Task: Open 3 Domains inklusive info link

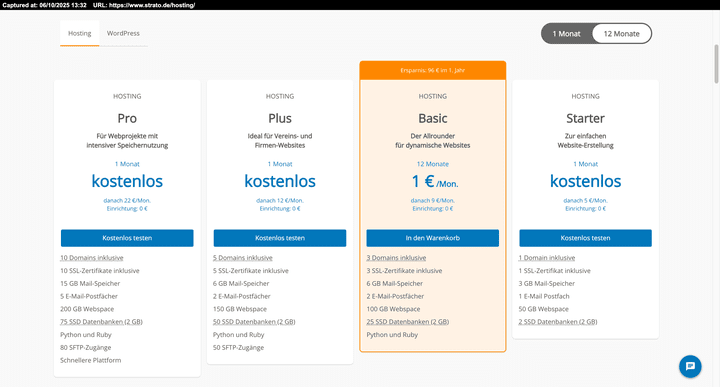Action: pyautogui.click(x=396, y=258)
